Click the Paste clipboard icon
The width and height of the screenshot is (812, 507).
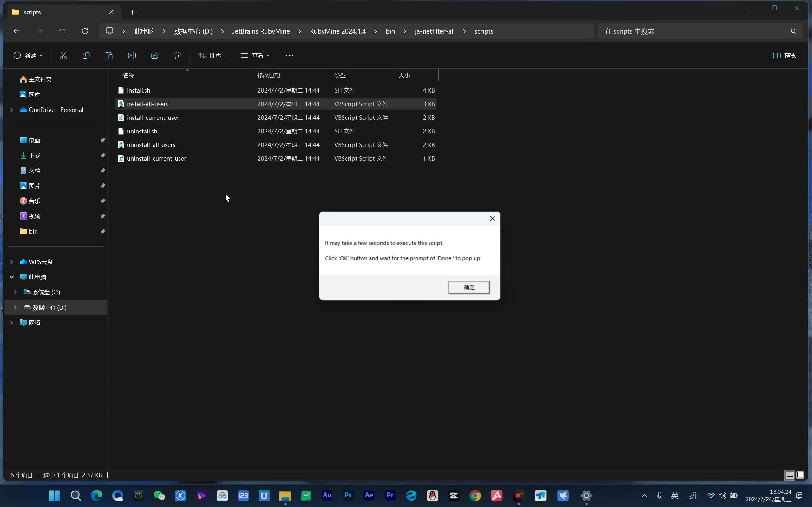pos(109,56)
